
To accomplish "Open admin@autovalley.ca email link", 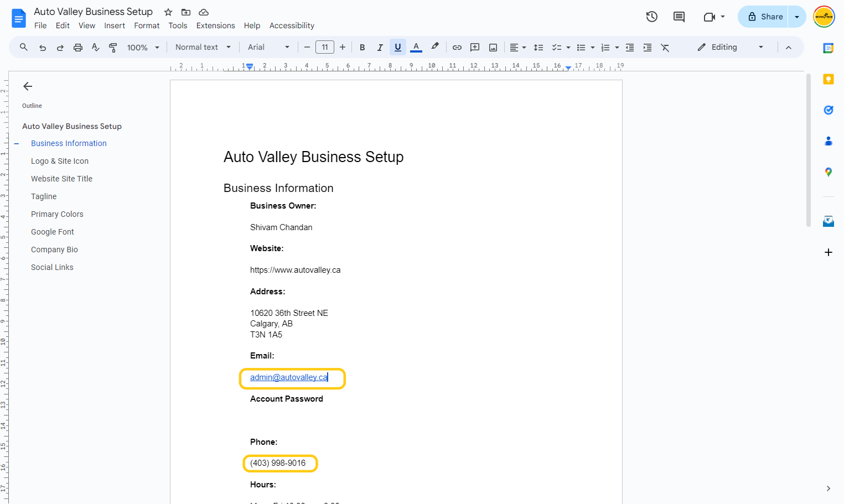I will [x=289, y=377].
